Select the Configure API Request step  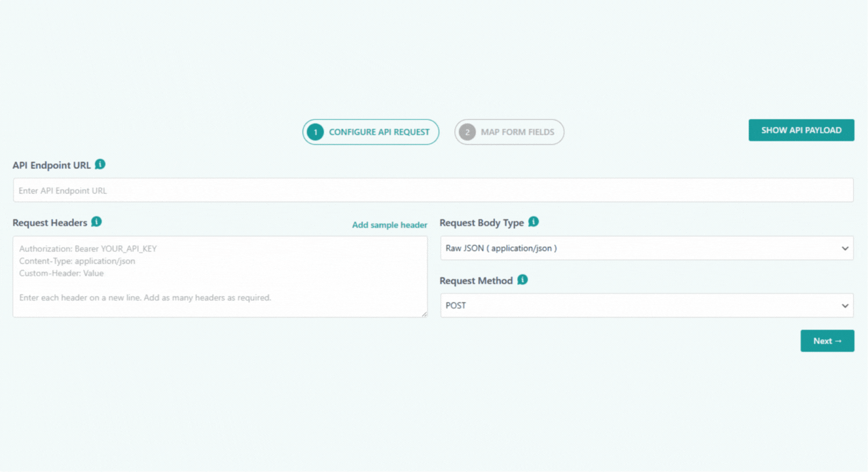click(370, 132)
